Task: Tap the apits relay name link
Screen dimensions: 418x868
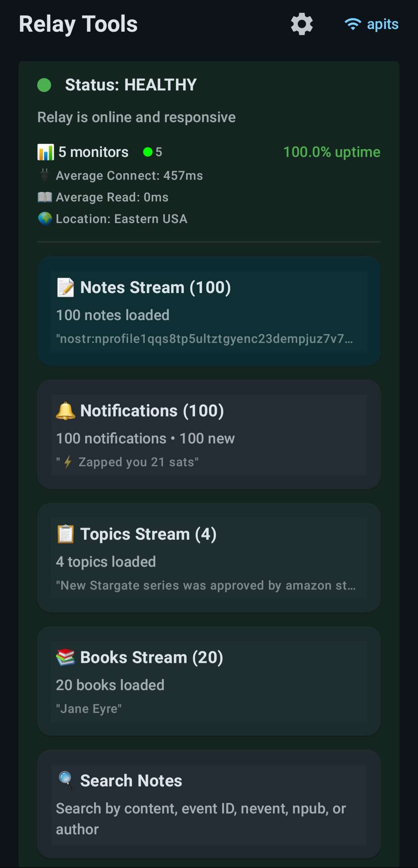Action: (382, 24)
